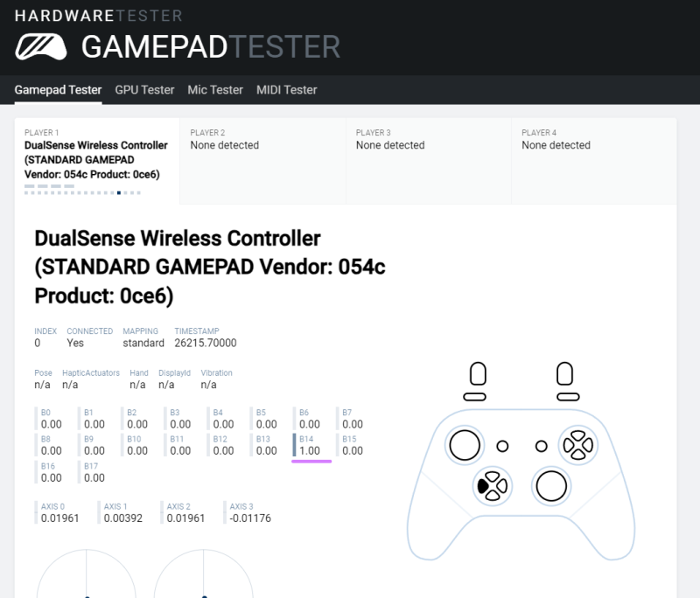Click the Player 1 button indicator dots row
Image resolution: width=700 pixels, height=598 pixels.
(82, 192)
